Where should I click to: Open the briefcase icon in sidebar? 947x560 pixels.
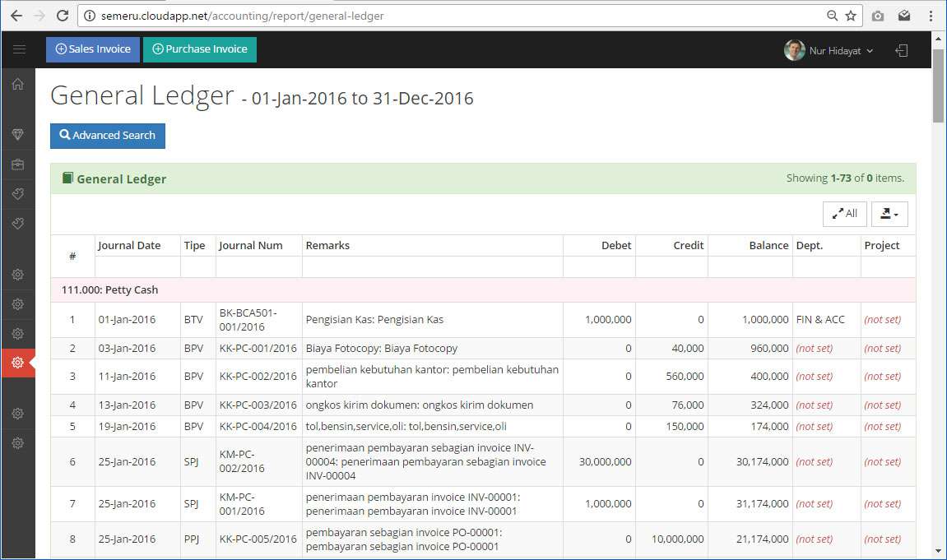click(18, 164)
